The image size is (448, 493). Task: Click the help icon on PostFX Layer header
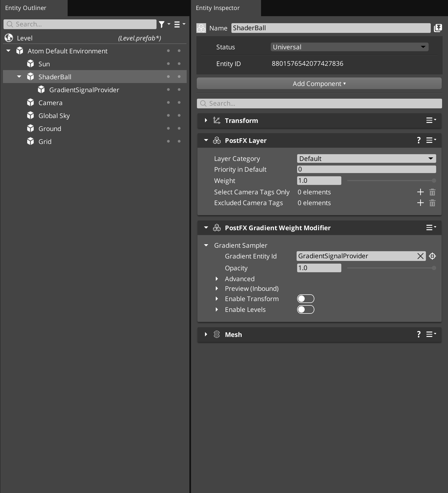(x=419, y=140)
